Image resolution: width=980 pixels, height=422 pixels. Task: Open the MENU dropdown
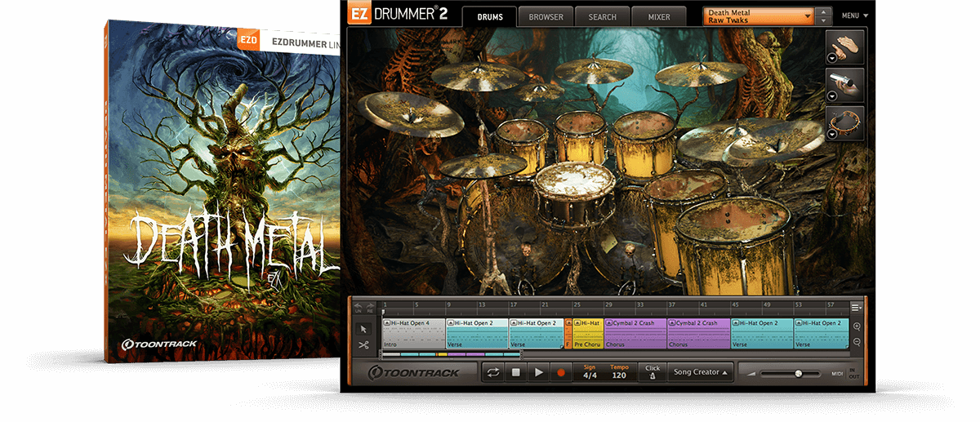[855, 16]
